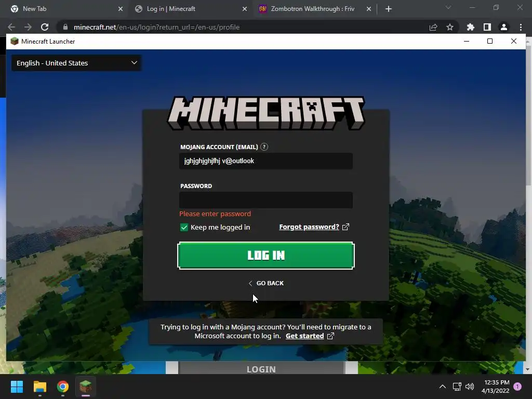
Task: Click GO BACK below the login button
Action: (x=266, y=283)
